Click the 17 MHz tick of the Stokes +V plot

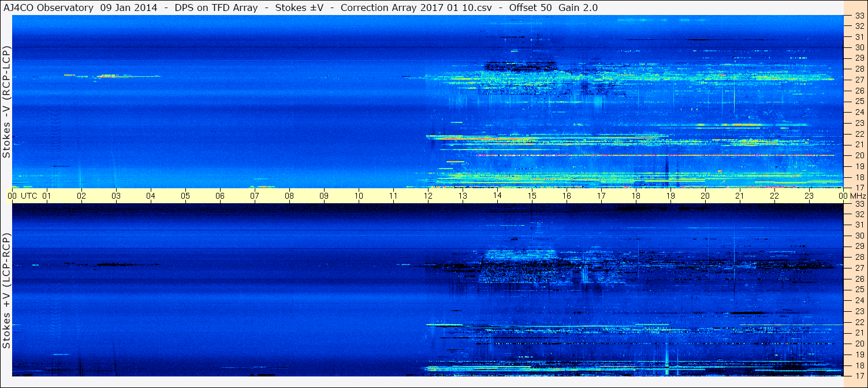pyautogui.click(x=859, y=375)
